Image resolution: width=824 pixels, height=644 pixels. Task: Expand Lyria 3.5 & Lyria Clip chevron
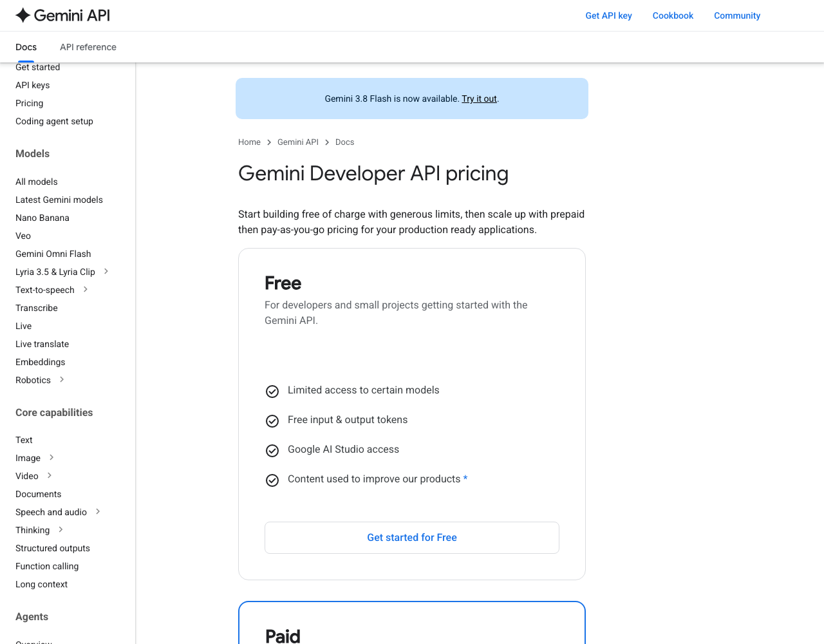[106, 272]
